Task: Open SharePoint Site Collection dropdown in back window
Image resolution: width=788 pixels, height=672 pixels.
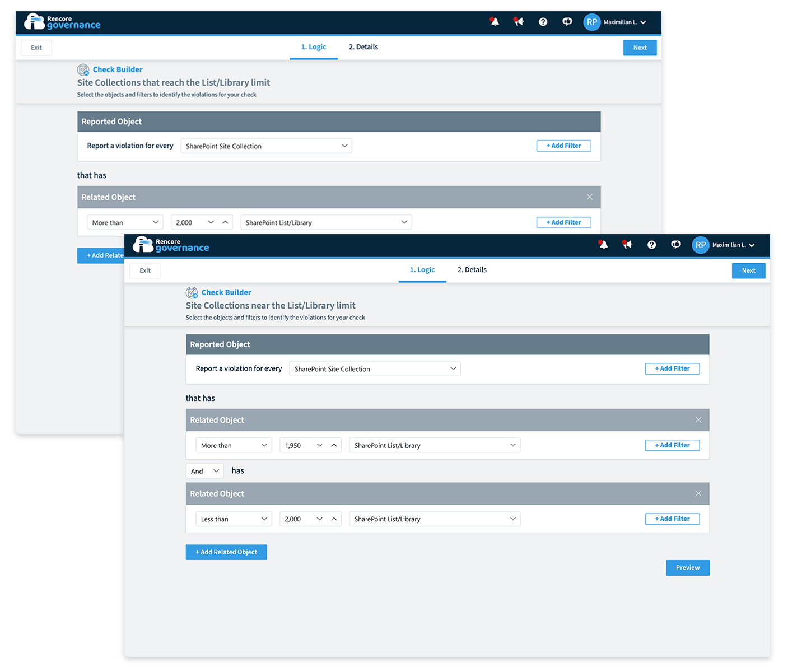Action: coord(266,146)
